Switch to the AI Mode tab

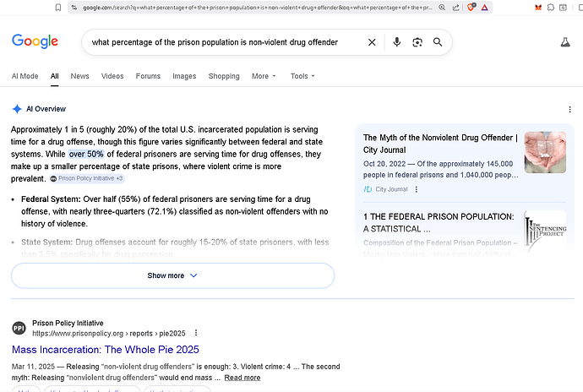point(25,76)
